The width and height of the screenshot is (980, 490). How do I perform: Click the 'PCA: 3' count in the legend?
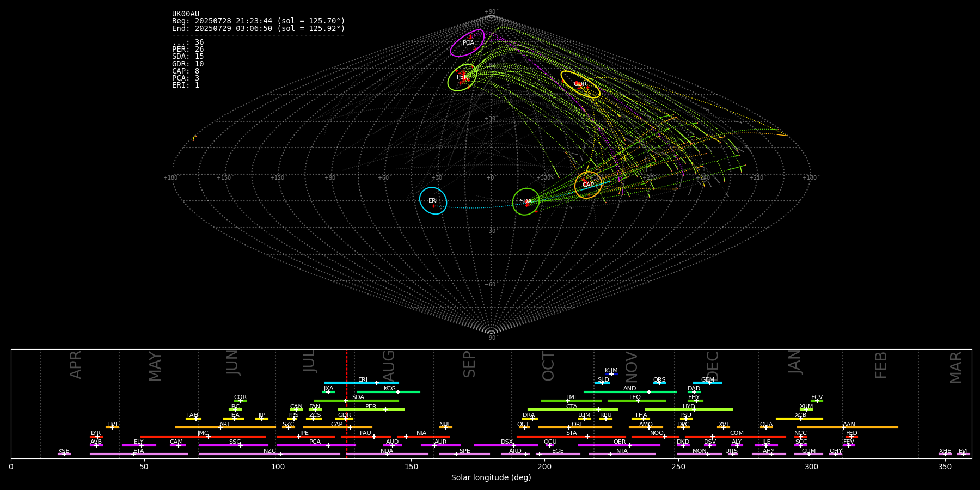(186, 78)
